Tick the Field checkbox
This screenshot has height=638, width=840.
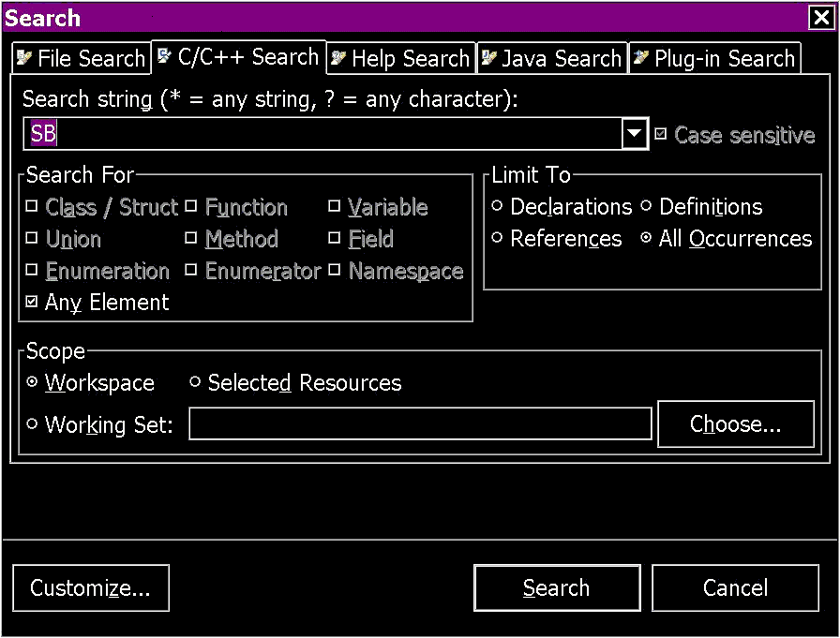pyautogui.click(x=335, y=238)
